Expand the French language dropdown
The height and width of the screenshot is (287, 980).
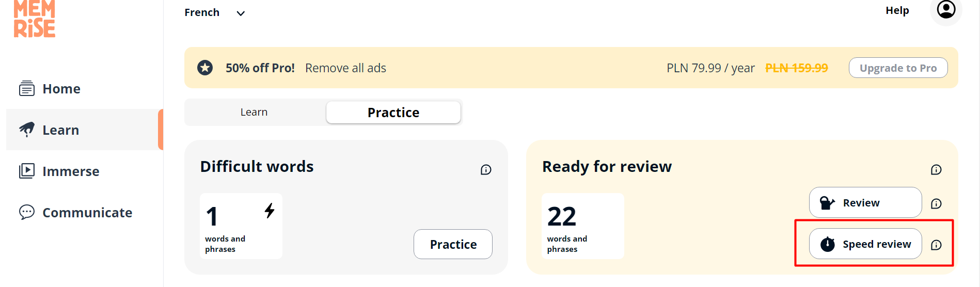pos(202,12)
